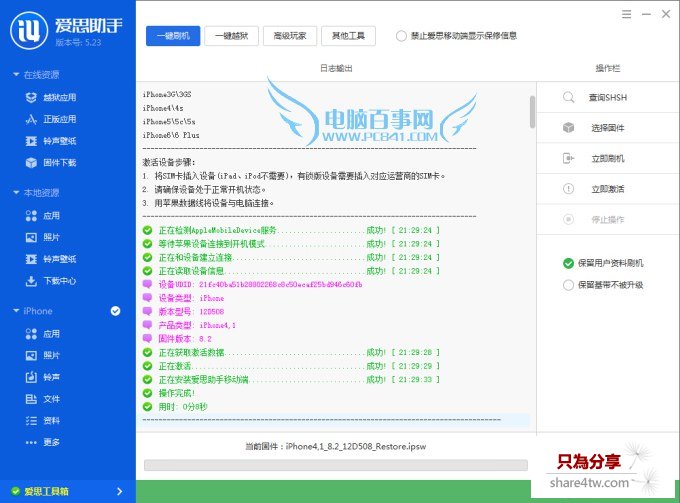Switch to 一键越狱 tab
This screenshot has height=503, width=680.
[232, 36]
